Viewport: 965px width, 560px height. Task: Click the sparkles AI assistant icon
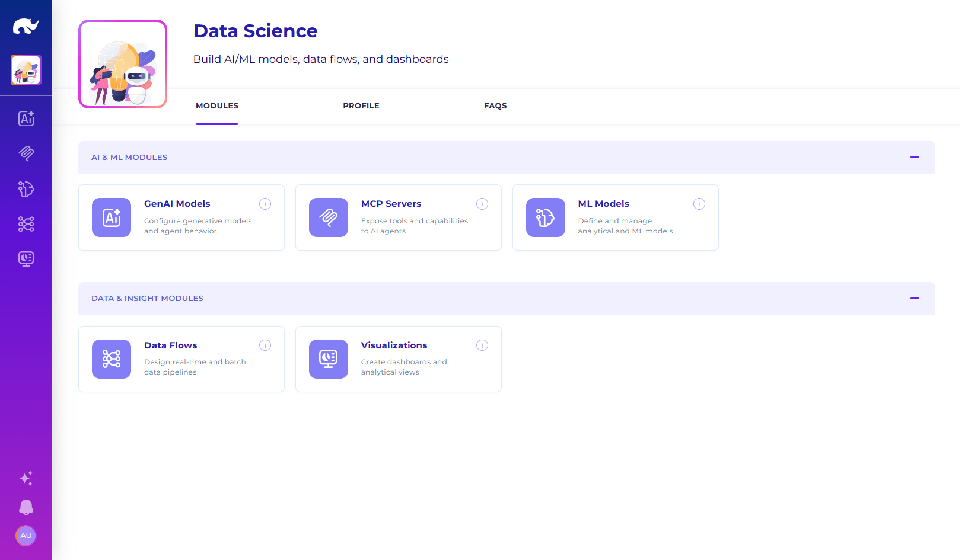(x=26, y=478)
